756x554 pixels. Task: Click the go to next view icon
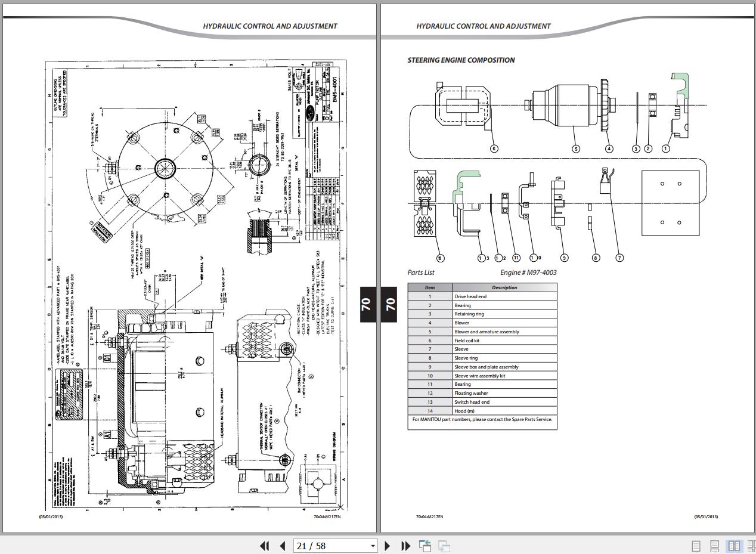(444, 546)
